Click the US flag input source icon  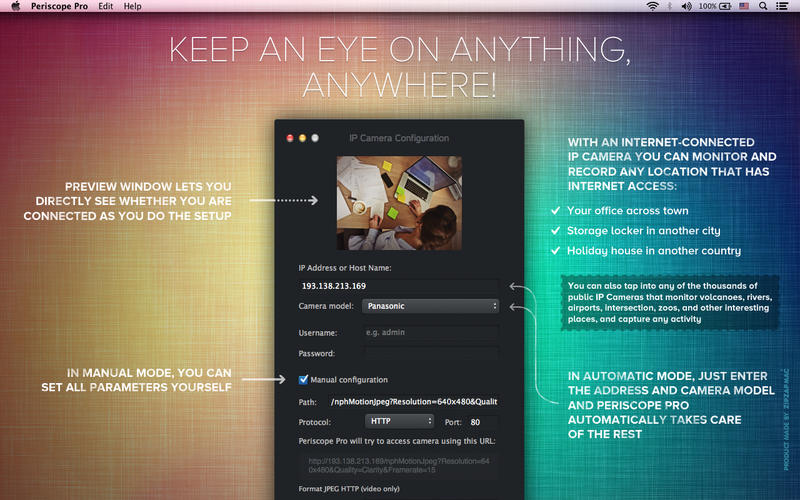coord(744,6)
